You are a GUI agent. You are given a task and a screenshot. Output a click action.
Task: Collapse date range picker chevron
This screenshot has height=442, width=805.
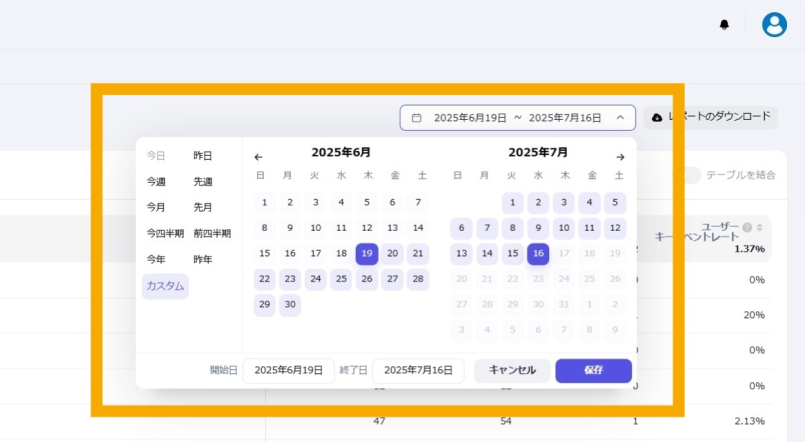pos(620,118)
